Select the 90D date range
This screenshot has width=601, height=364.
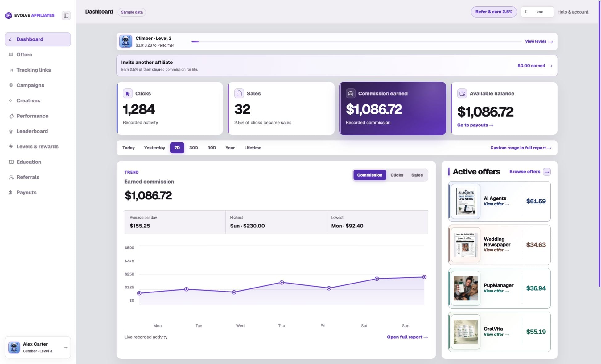coord(212,148)
